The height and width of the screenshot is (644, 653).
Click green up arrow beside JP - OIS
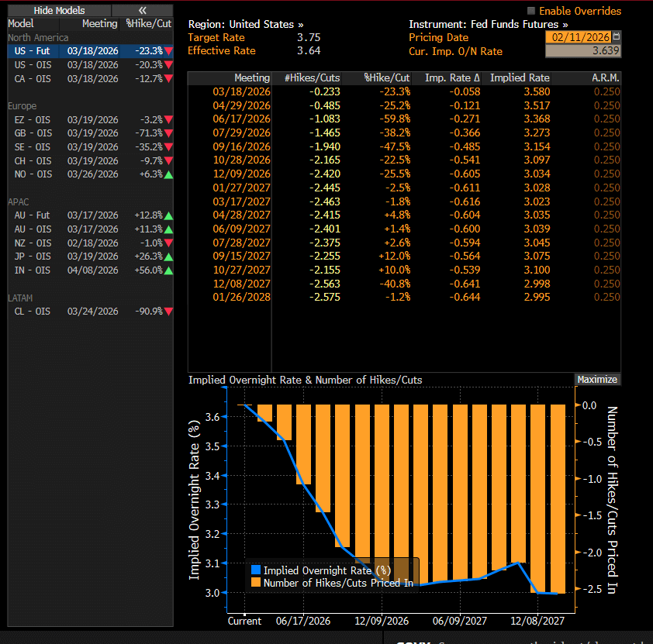click(168, 257)
